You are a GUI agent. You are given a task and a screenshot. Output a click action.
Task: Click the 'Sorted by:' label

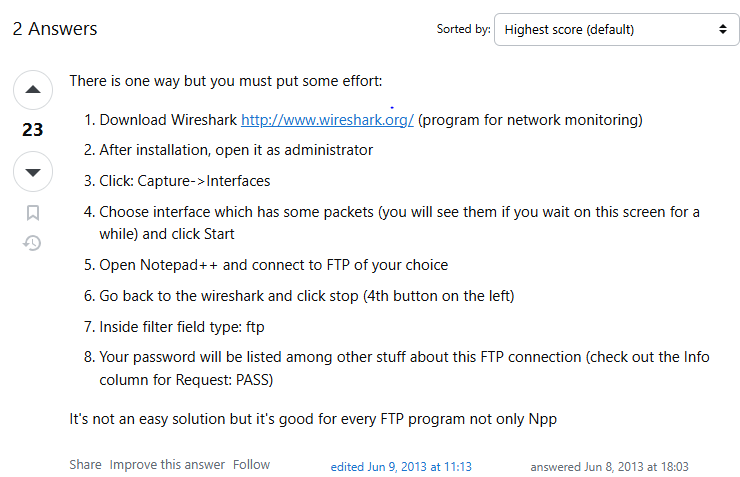click(x=463, y=29)
